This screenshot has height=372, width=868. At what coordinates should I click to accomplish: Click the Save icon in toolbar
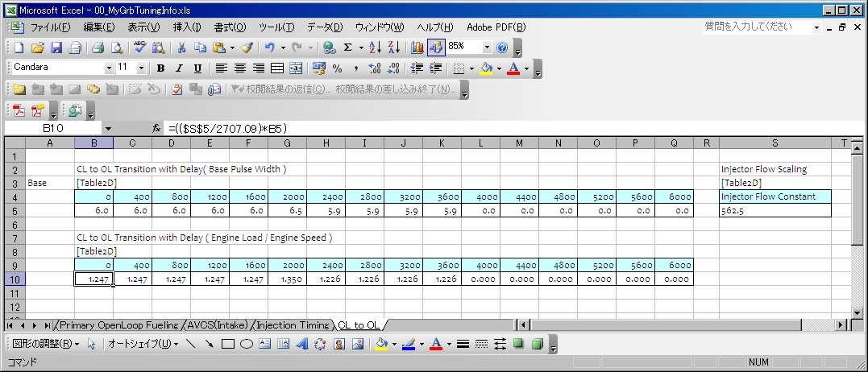(56, 48)
